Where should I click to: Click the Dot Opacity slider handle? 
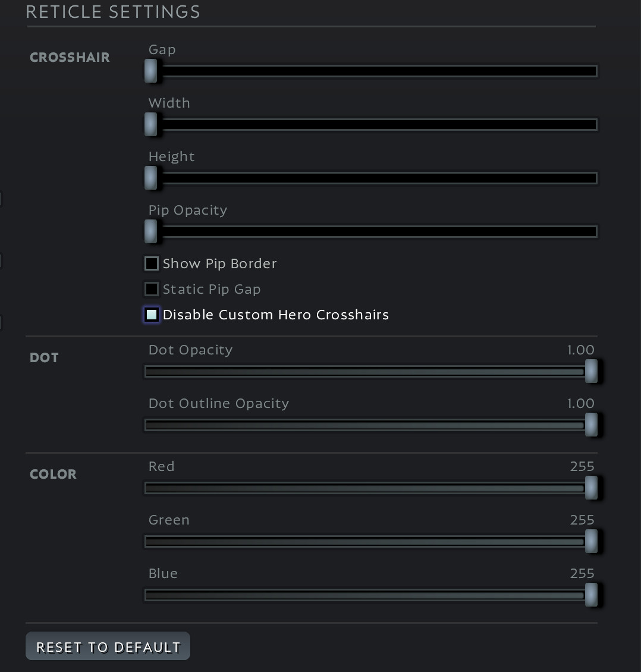(591, 372)
